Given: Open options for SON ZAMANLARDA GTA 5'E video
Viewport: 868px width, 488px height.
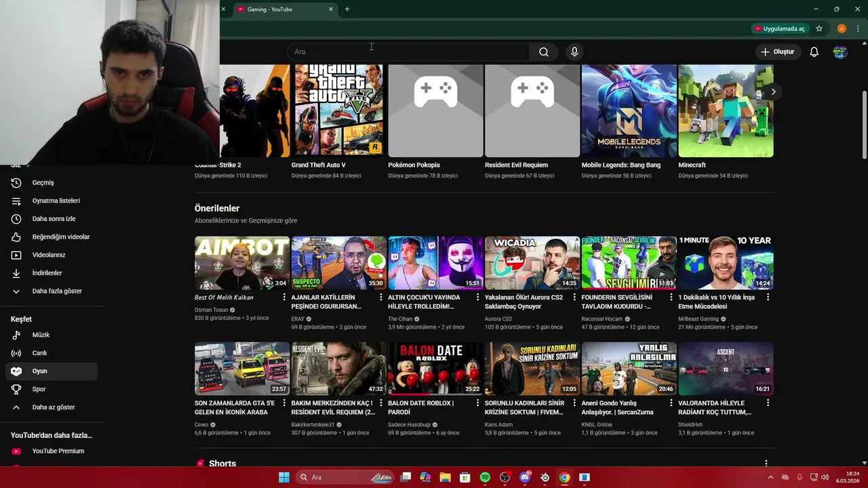Looking at the screenshot, I should [284, 403].
